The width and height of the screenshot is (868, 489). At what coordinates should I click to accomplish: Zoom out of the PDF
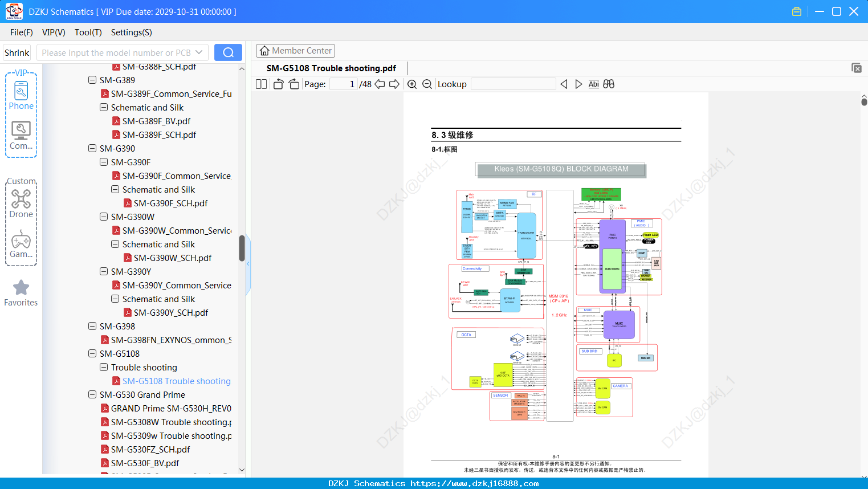point(427,84)
